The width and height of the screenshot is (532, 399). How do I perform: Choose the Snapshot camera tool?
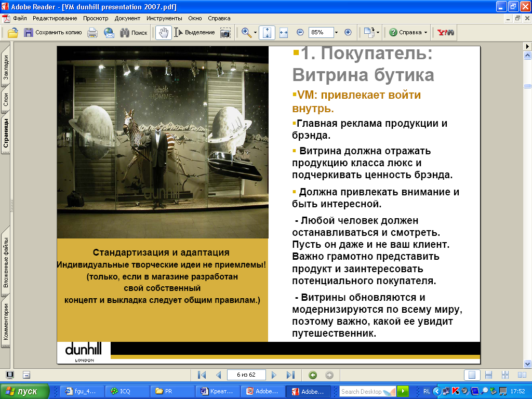click(225, 33)
